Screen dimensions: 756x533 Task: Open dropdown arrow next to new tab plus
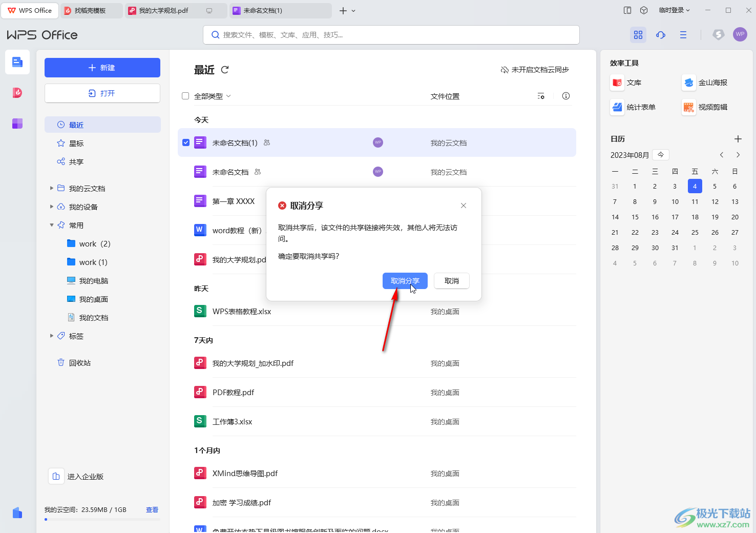353,11
